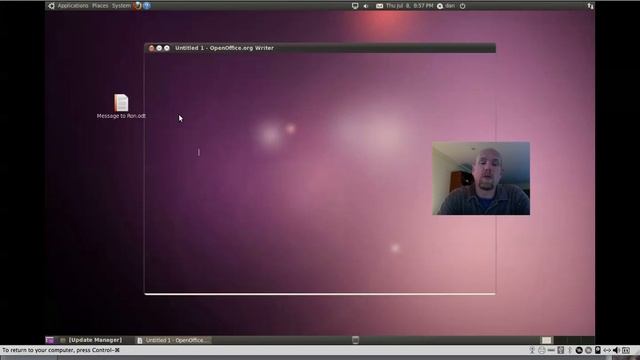Click the show desktop button in bottom panel
This screenshot has height=360, width=640.
[x=49, y=340]
